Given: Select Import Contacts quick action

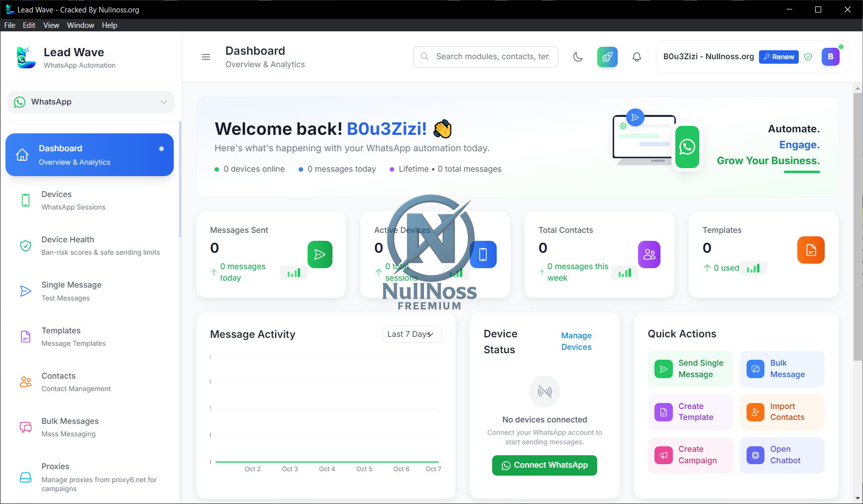Looking at the screenshot, I should click(782, 412).
